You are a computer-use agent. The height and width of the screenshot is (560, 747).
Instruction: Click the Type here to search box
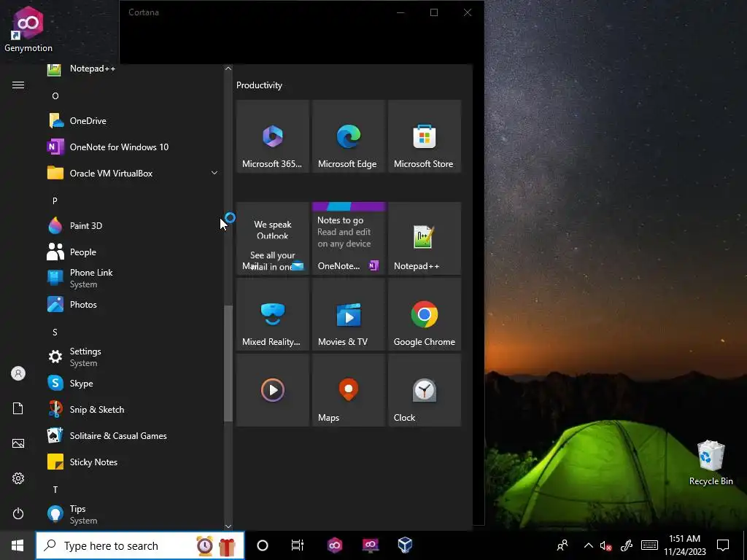point(140,545)
